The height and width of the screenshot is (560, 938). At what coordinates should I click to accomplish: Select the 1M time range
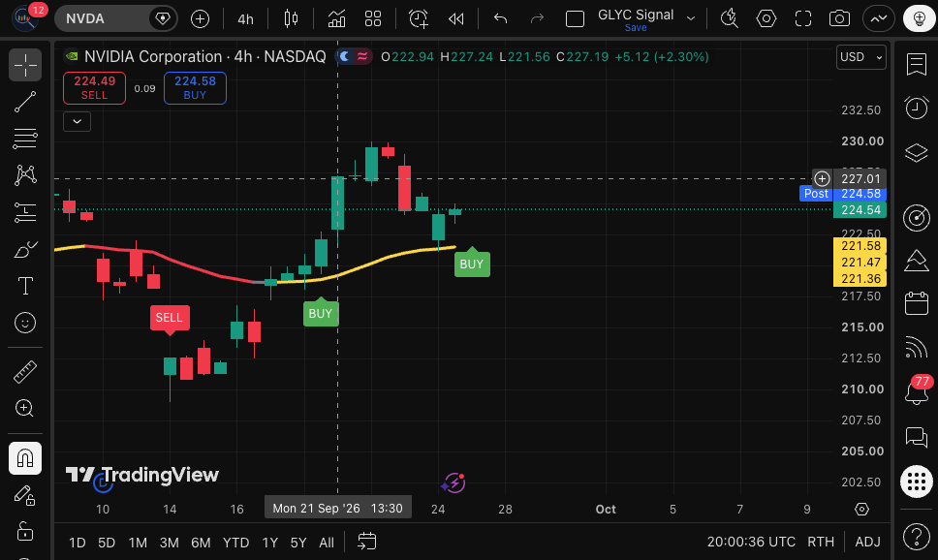point(138,543)
